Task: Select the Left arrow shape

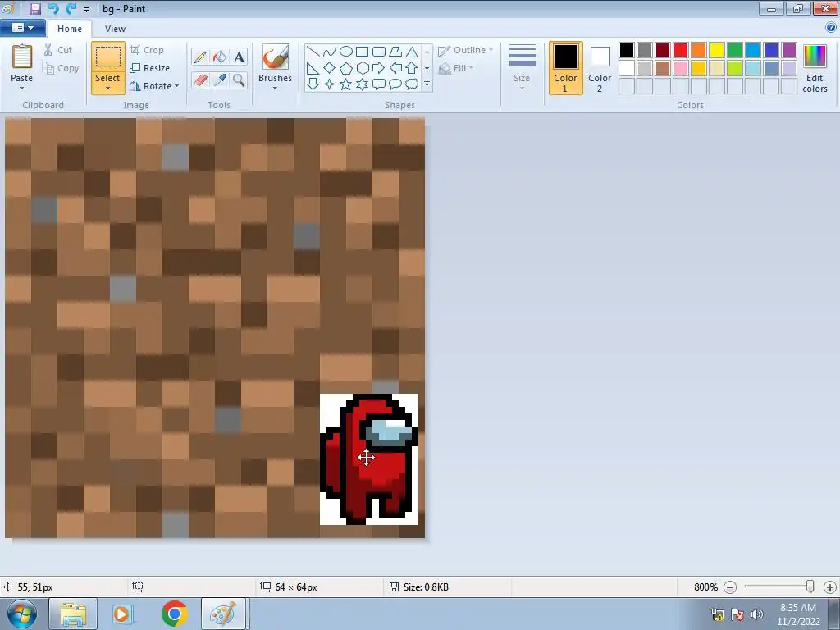Action: 395,68
